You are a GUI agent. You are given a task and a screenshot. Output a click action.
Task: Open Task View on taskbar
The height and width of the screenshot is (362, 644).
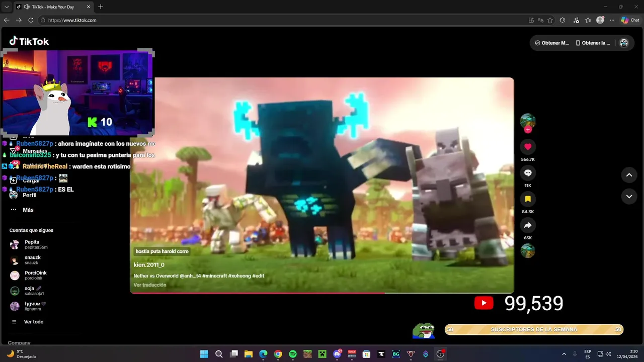[x=233, y=354]
